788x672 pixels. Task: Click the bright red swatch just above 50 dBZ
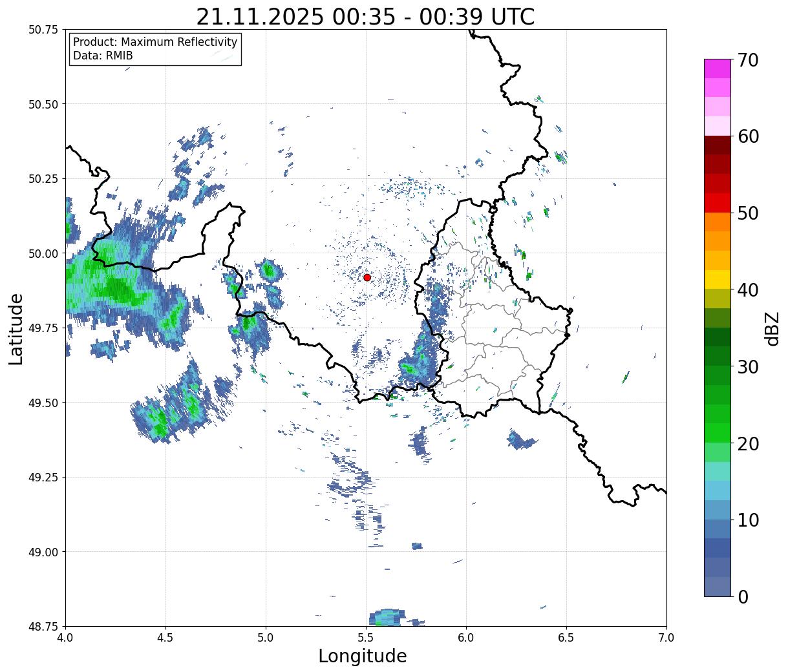[718, 202]
